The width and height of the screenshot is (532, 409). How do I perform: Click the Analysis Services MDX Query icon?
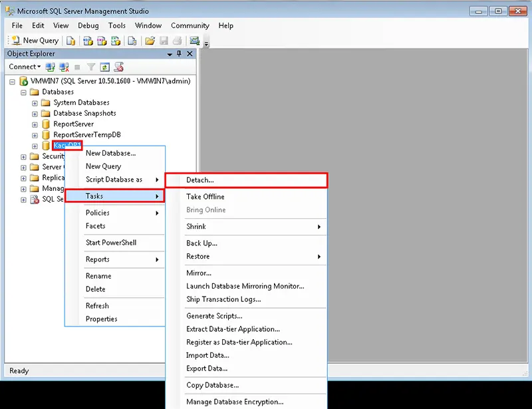(88, 41)
